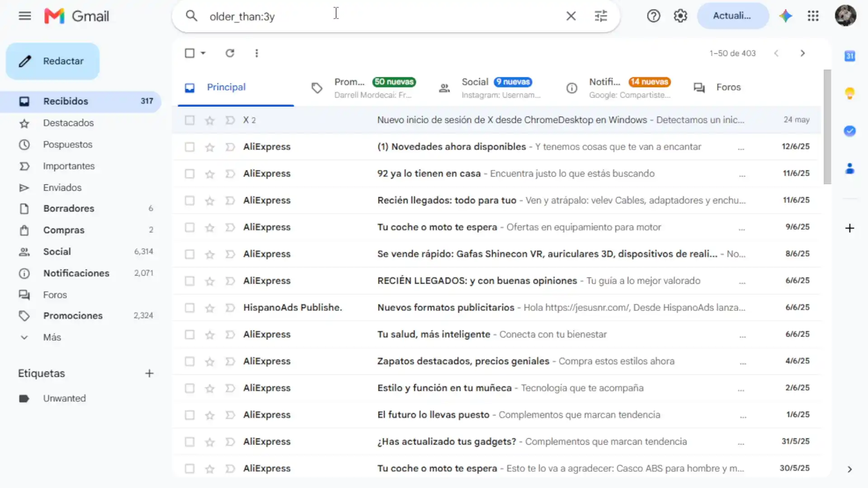Open Enviados folder

[x=80, y=188]
